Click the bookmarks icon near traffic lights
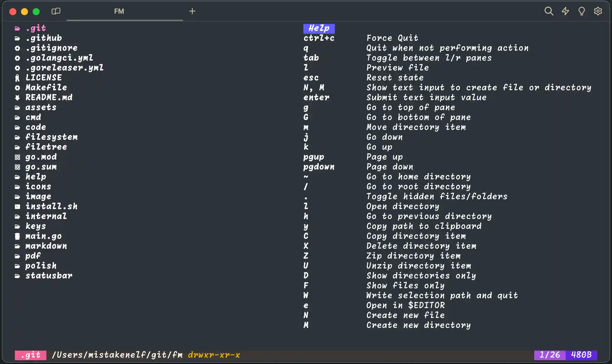 tap(56, 11)
